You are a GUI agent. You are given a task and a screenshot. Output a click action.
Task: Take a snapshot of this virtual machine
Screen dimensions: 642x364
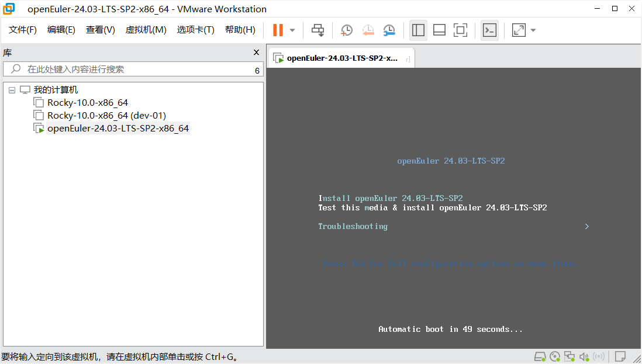click(346, 30)
